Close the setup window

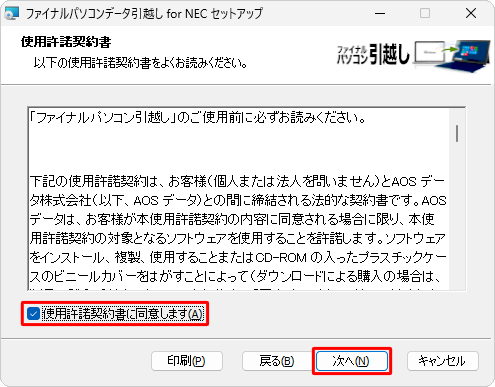click(471, 13)
